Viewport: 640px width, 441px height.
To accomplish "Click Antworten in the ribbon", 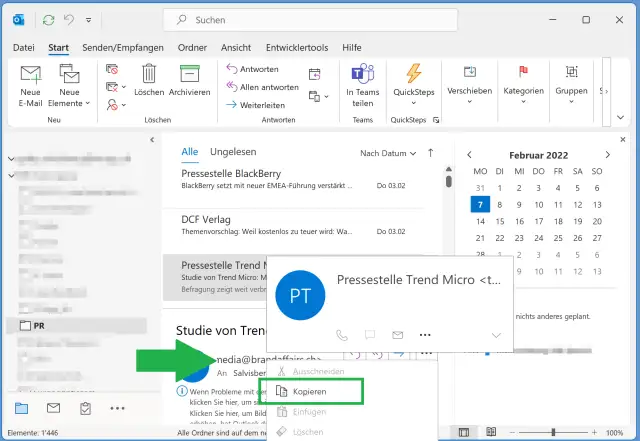I will tap(253, 69).
